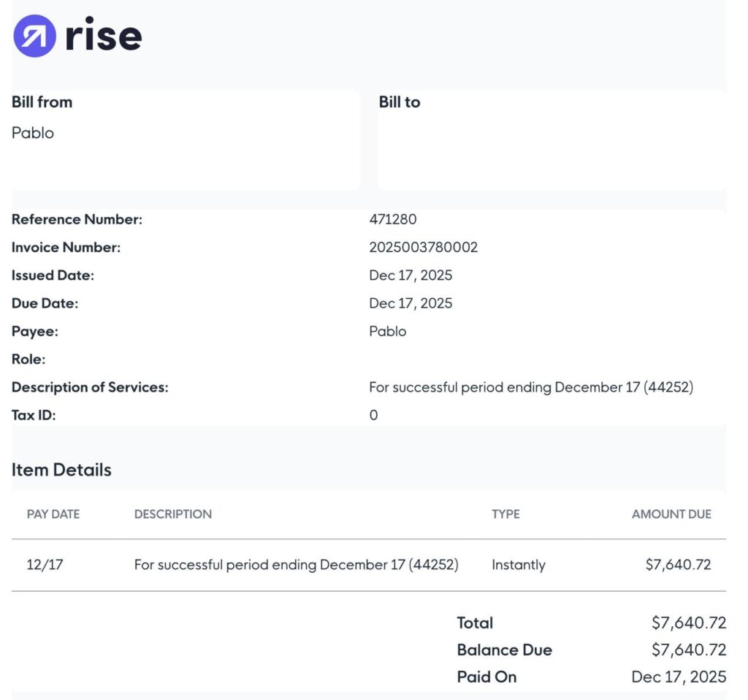Click the AMOUNT DUE column header
Screen dimensions: 748x700
click(671, 514)
